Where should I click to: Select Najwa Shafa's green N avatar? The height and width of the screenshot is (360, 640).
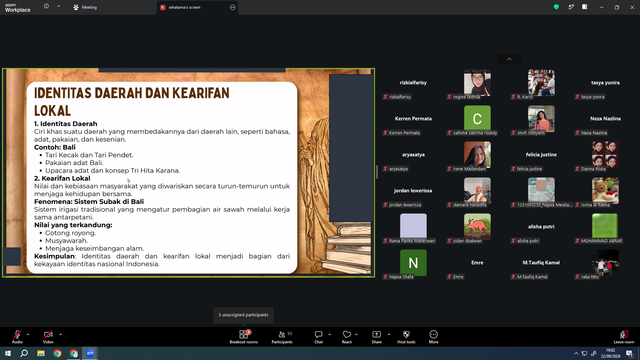413,262
